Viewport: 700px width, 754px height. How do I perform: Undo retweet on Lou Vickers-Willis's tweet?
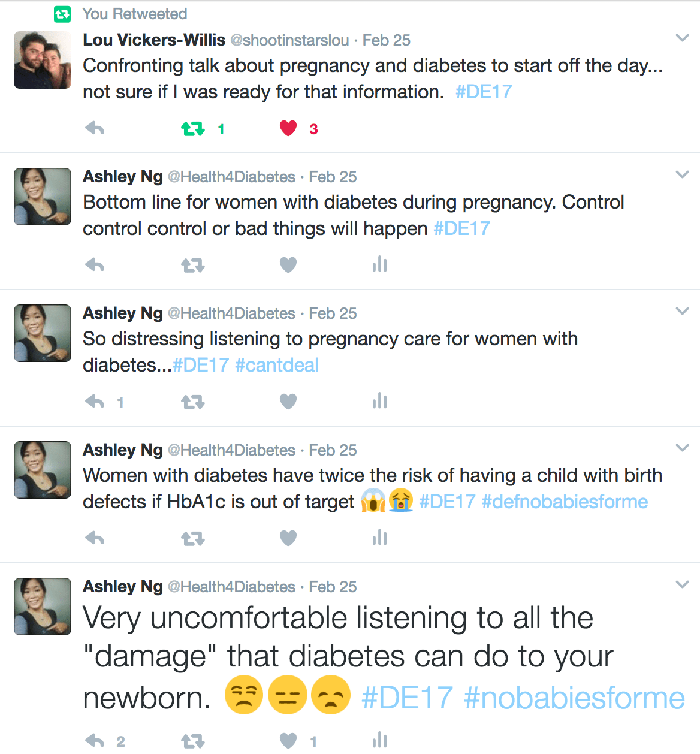(192, 128)
